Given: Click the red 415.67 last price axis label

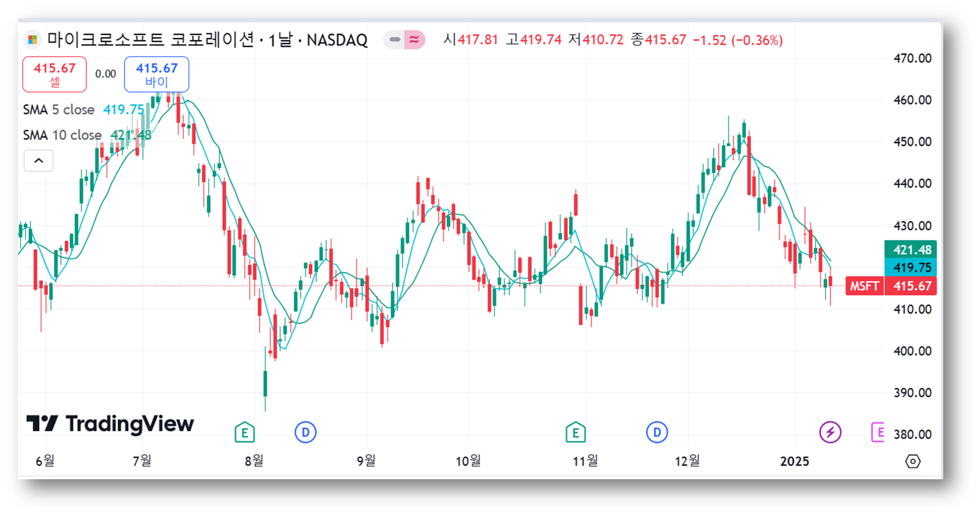Looking at the screenshot, I should (910, 286).
